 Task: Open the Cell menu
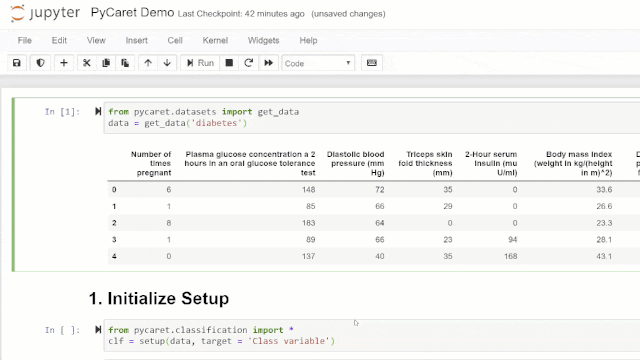point(175,40)
